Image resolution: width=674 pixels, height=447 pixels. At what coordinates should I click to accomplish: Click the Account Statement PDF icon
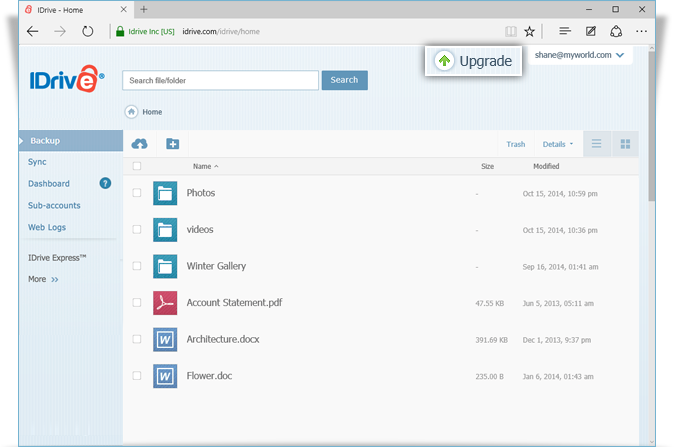[165, 303]
